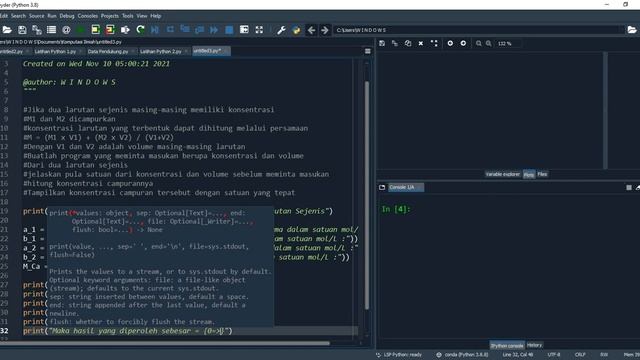Open the Debug menu
This screenshot has width=640, height=360.
point(67,16)
